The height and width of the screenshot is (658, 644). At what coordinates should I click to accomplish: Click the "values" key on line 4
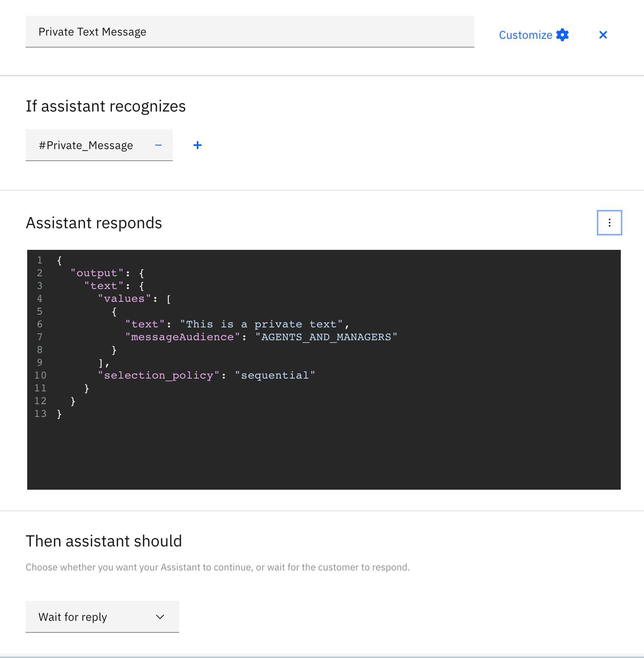tap(124, 299)
